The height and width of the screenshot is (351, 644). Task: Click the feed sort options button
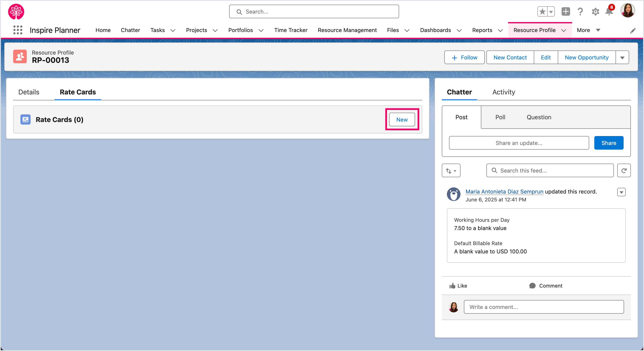click(451, 171)
